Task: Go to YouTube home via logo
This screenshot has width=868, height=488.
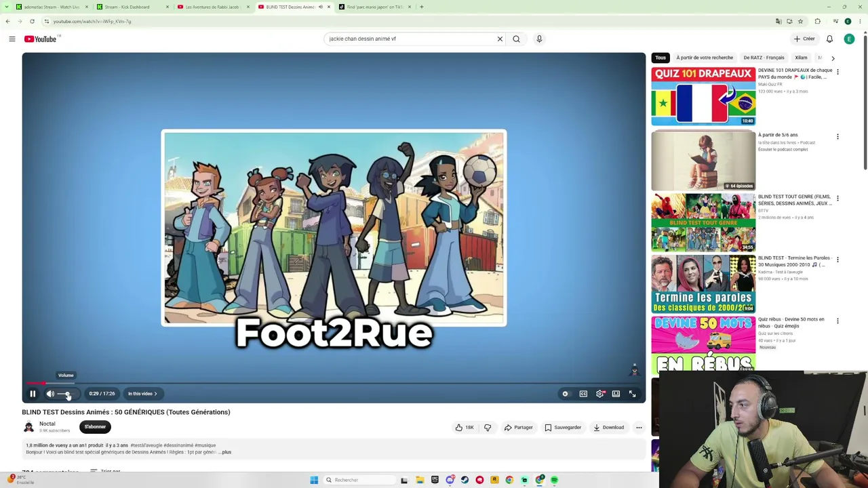Action: pyautogui.click(x=41, y=39)
